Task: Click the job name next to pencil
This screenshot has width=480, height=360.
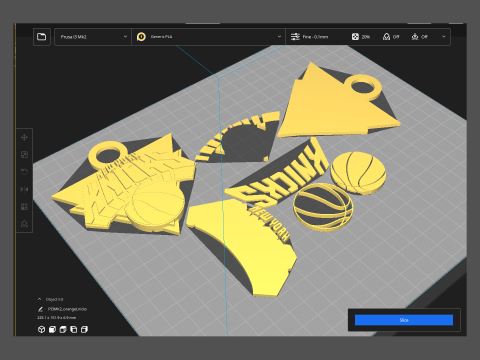Action: coord(67,309)
